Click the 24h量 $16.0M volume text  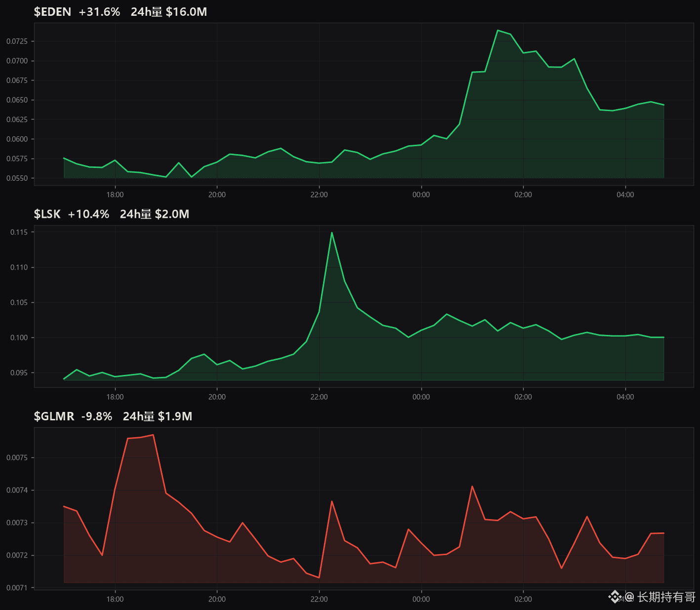(x=169, y=12)
